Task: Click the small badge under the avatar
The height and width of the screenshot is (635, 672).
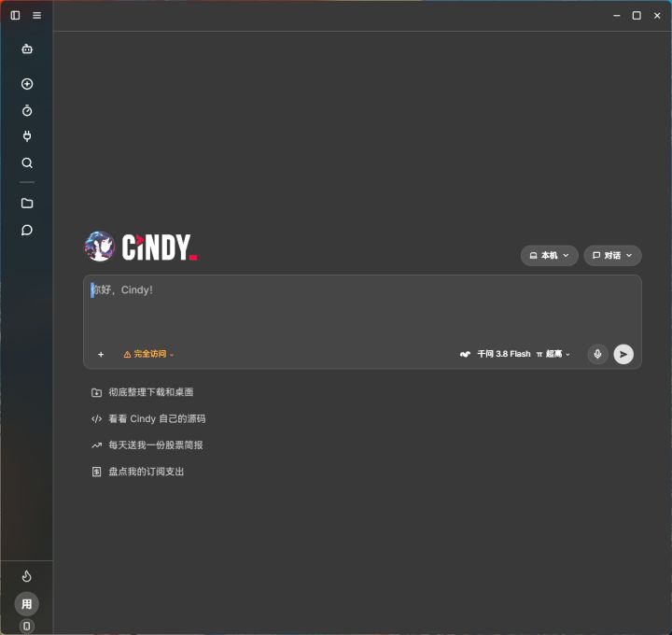Action: pos(26,626)
